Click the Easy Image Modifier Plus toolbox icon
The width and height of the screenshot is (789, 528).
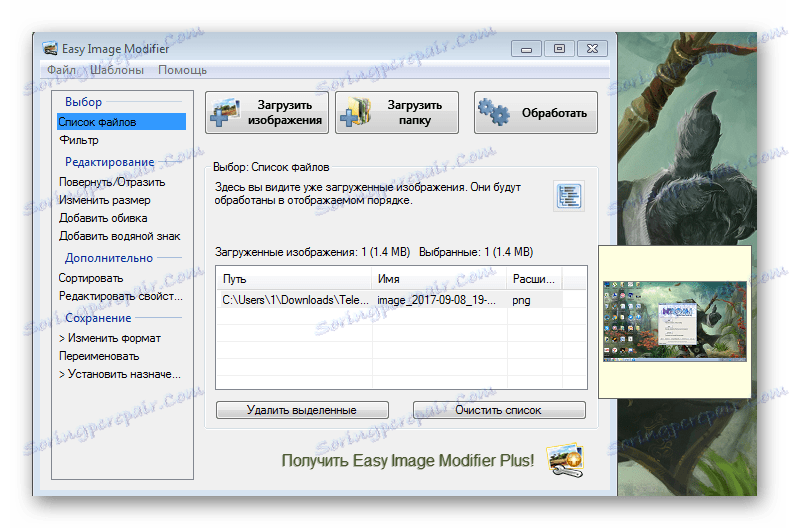(565, 460)
